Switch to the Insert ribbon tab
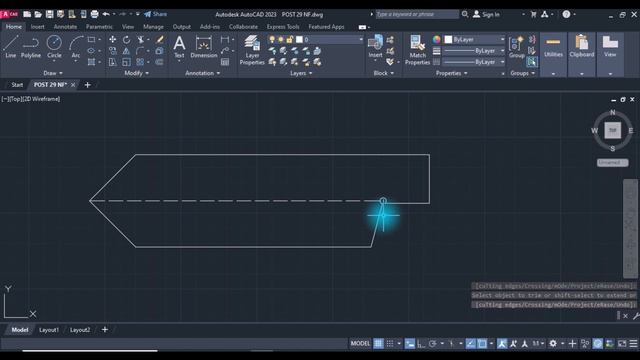640x360 pixels. pos(38,27)
